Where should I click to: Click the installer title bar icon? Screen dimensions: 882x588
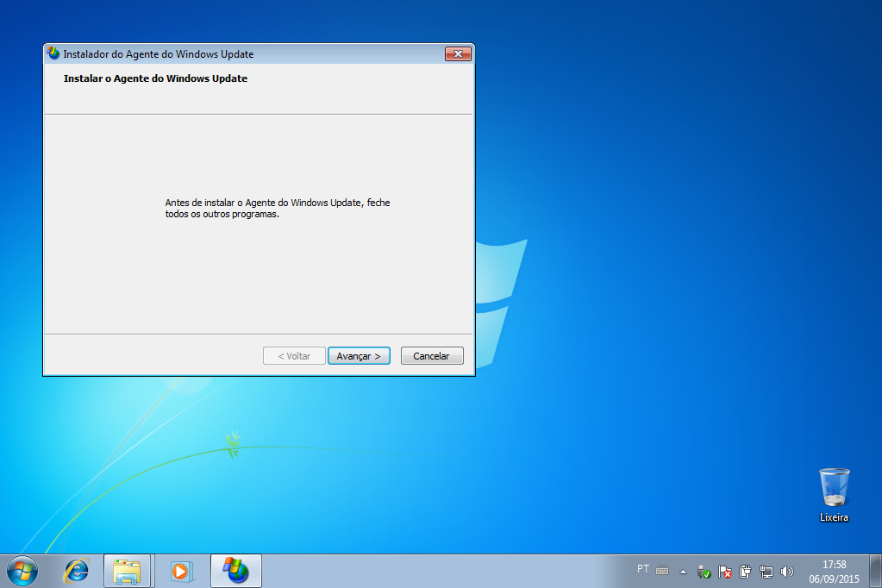click(53, 53)
